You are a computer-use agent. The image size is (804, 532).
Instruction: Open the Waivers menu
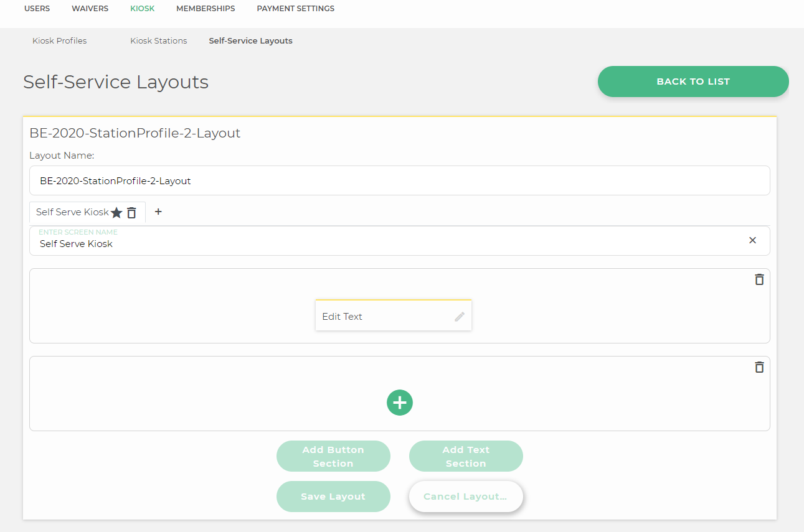pyautogui.click(x=90, y=9)
